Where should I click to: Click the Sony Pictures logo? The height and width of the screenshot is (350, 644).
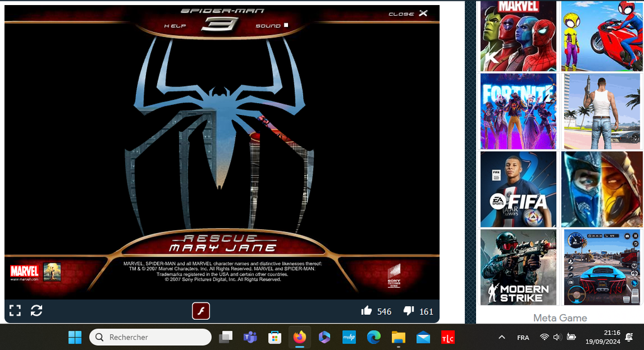coord(394,276)
